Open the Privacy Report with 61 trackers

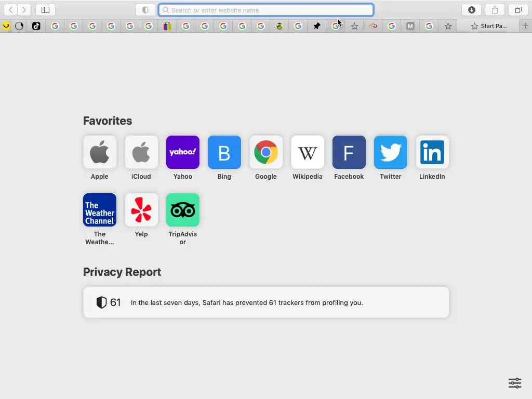pyautogui.click(x=266, y=302)
